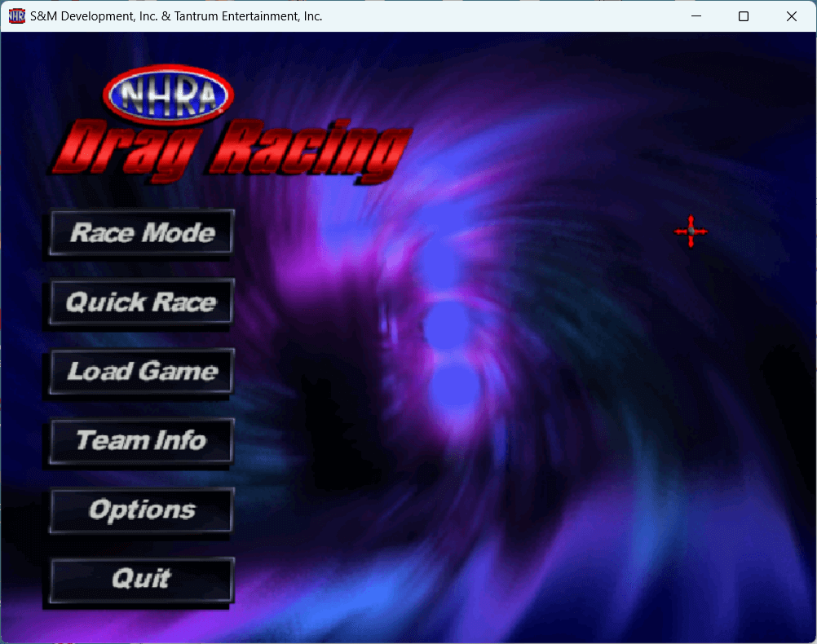Click the window title 'S&M Development, Inc. & Tantrum Entertainment, Inc.'
817x644 pixels.
[176, 16]
